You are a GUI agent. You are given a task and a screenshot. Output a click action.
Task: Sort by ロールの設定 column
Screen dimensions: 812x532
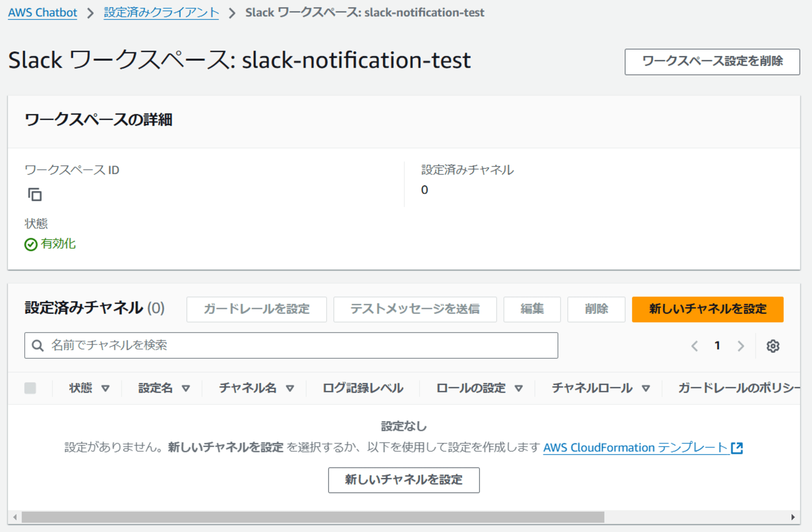click(518, 389)
